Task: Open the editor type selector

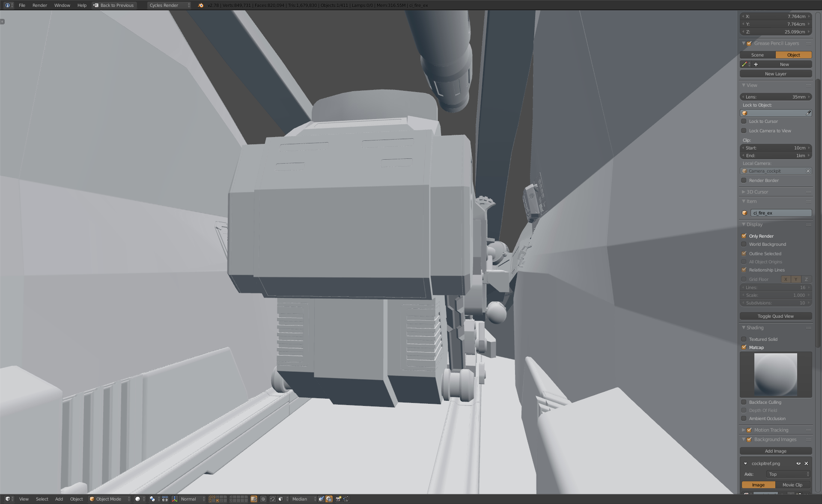Action: coord(9,499)
